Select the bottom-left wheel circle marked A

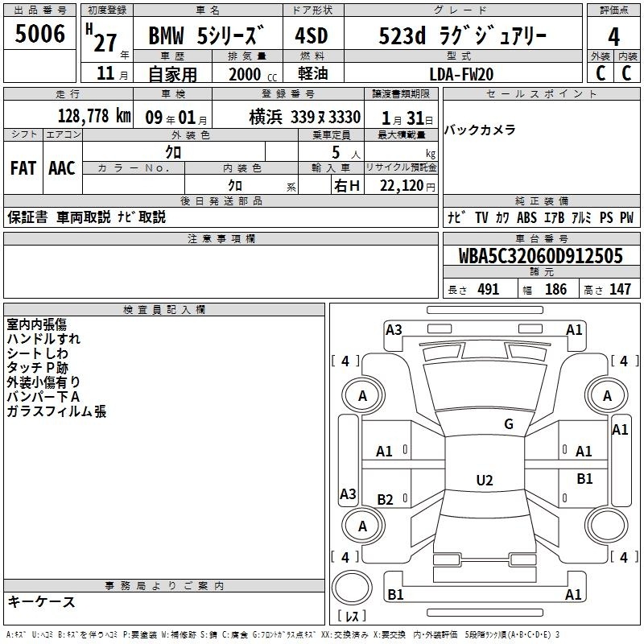click(362, 526)
